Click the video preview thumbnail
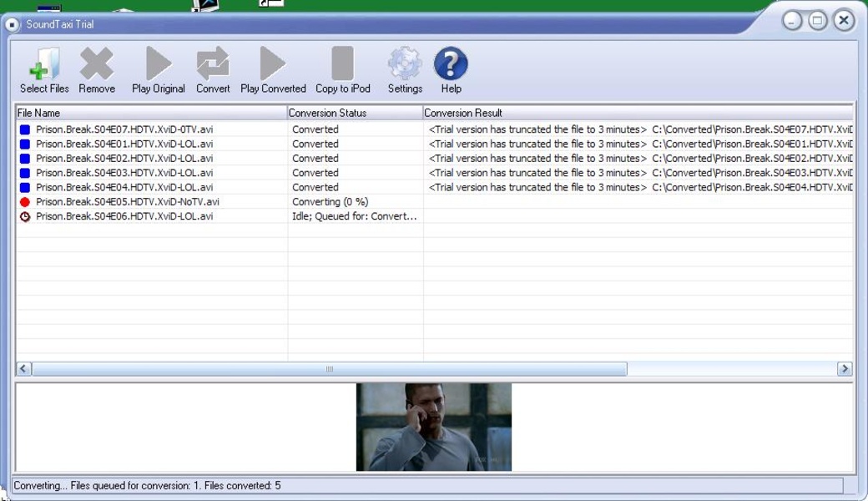This screenshot has width=868, height=501. (x=433, y=427)
